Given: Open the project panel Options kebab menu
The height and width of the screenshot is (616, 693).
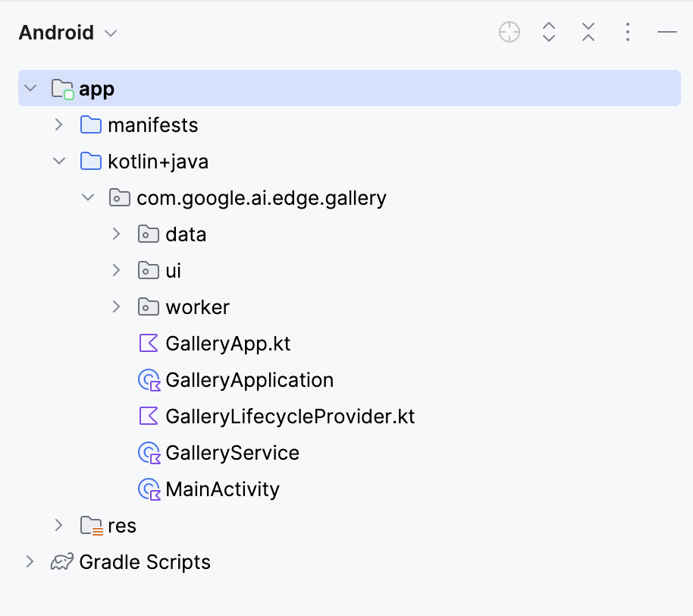Looking at the screenshot, I should (x=627, y=32).
